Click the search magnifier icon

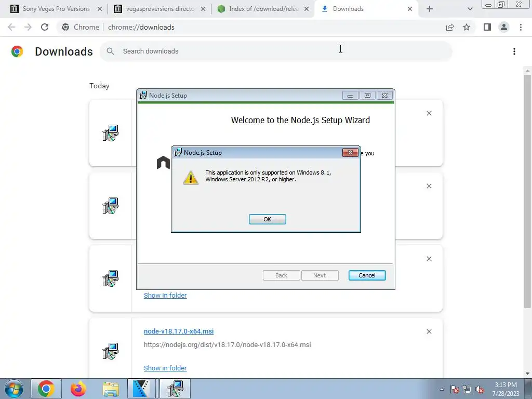110,51
